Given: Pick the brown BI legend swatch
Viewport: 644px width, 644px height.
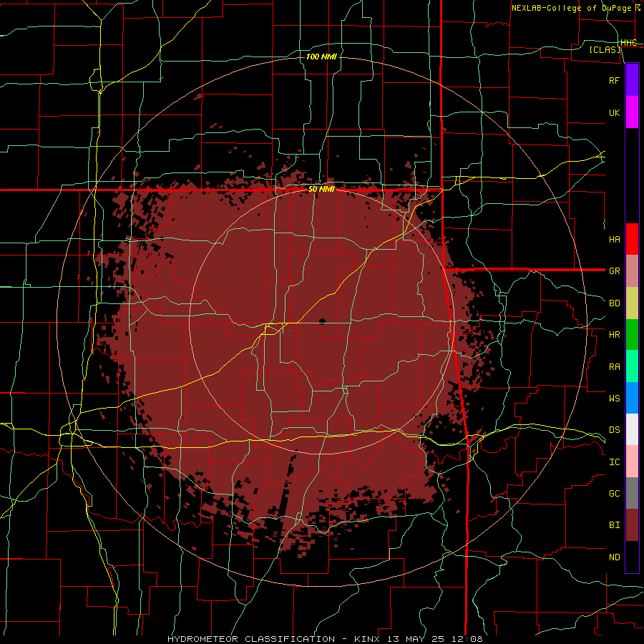Looking at the screenshot, I should pos(632,525).
